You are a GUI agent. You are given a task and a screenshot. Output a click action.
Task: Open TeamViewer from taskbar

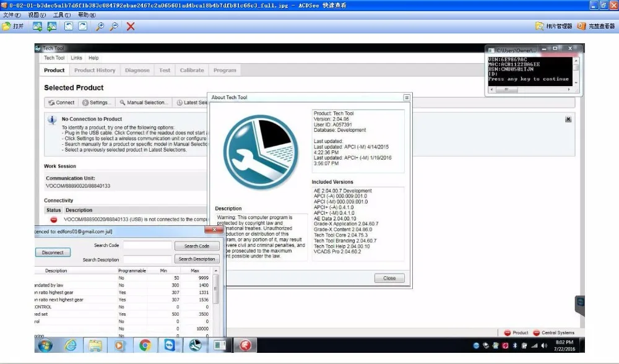(x=170, y=345)
